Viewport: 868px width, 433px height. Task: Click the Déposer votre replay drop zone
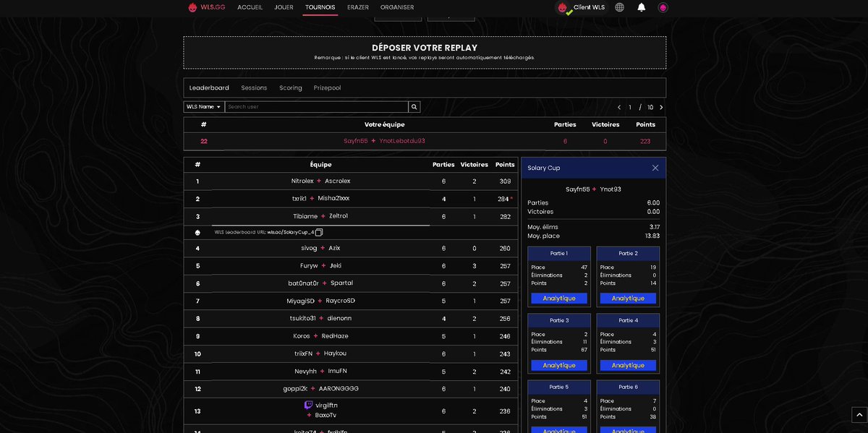[425, 53]
